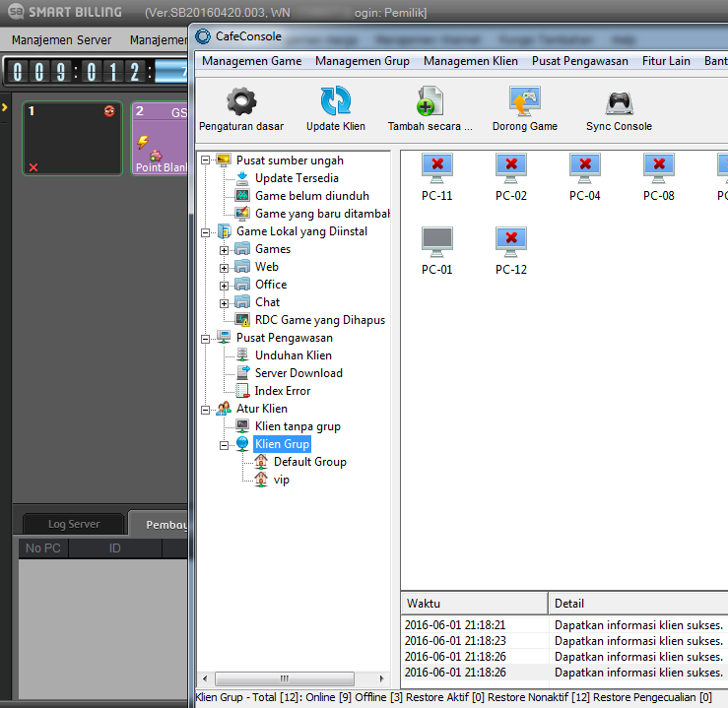Screen dimensions: 728x708
Task: Click the left sidebar arrow in Smart Billing
Action: tap(4, 108)
